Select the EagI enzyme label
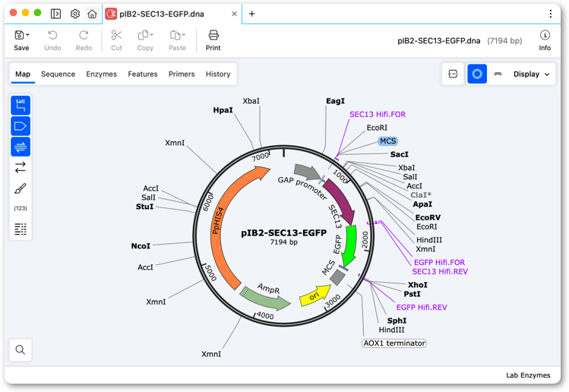 (335, 101)
